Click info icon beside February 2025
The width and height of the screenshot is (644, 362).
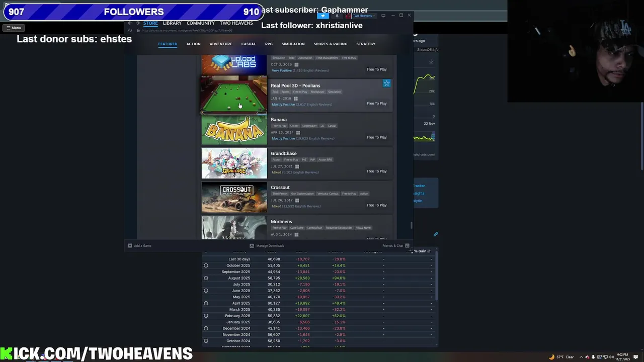coord(206,316)
